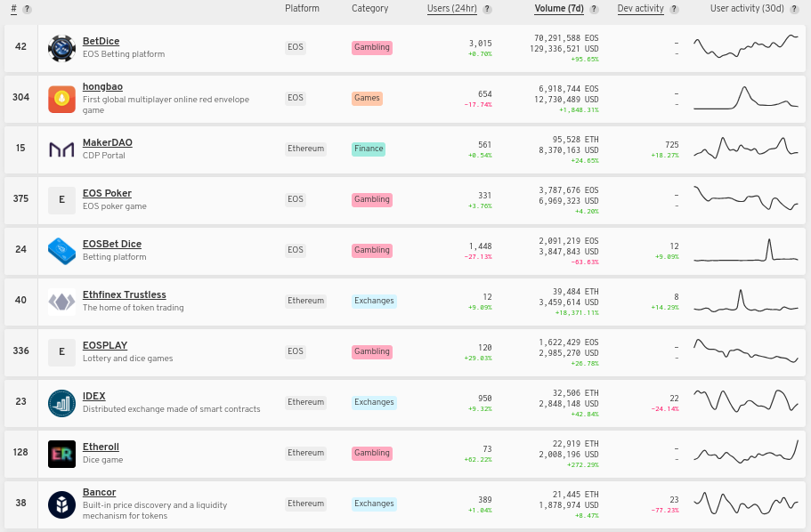Click the BetDice user activity sparkline
This screenshot has height=532, width=811.
point(746,46)
